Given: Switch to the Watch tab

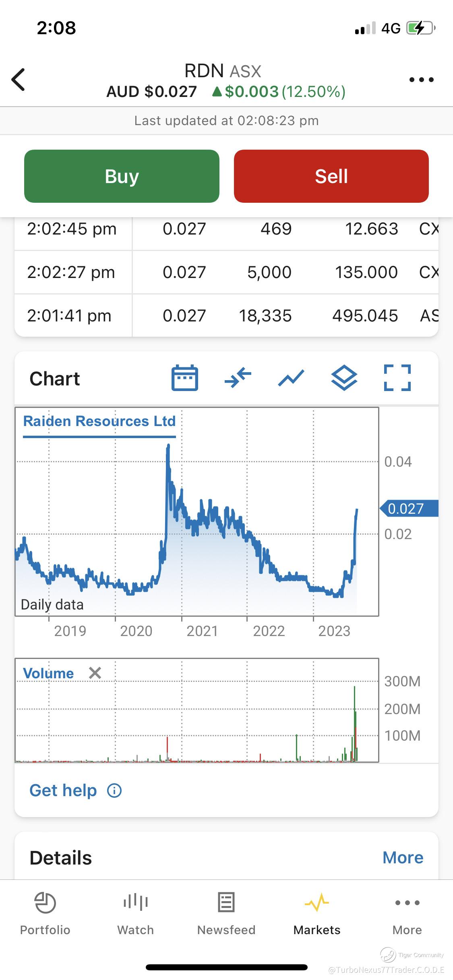Looking at the screenshot, I should (x=136, y=914).
